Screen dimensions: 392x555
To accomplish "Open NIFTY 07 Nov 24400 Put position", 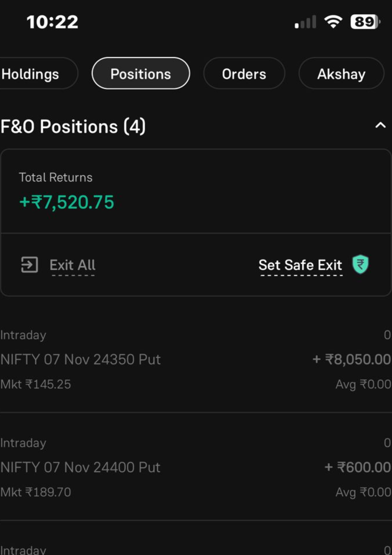I will point(196,467).
